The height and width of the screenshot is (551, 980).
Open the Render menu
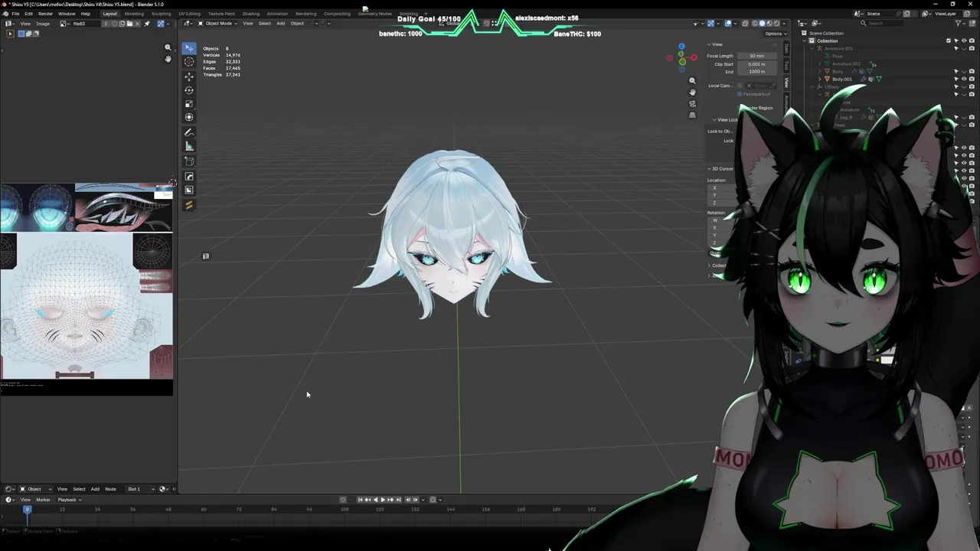point(46,14)
